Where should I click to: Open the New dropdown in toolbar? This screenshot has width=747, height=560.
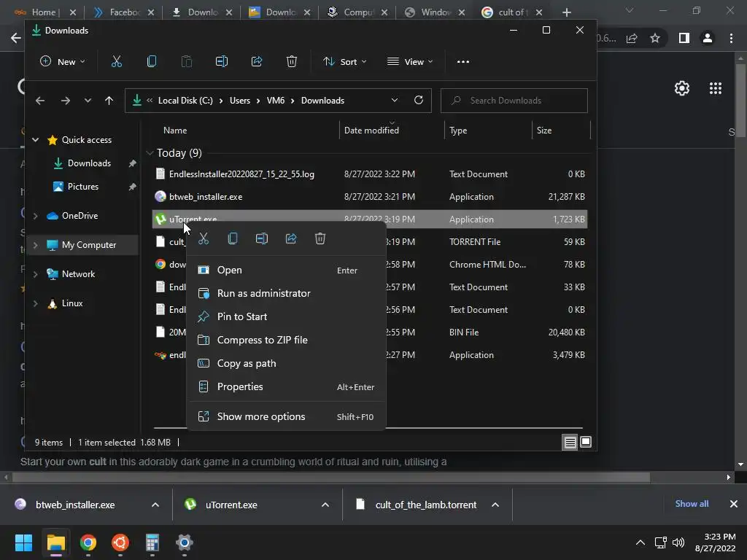pos(63,61)
